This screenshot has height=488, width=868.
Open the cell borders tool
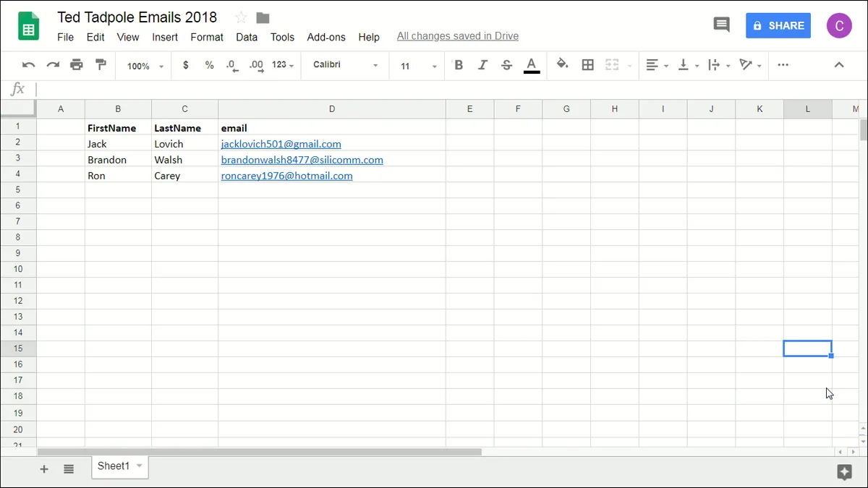[588, 65]
